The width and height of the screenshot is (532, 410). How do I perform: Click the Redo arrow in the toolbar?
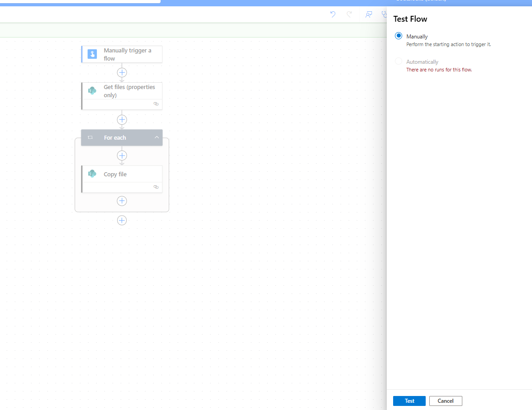pyautogui.click(x=349, y=14)
